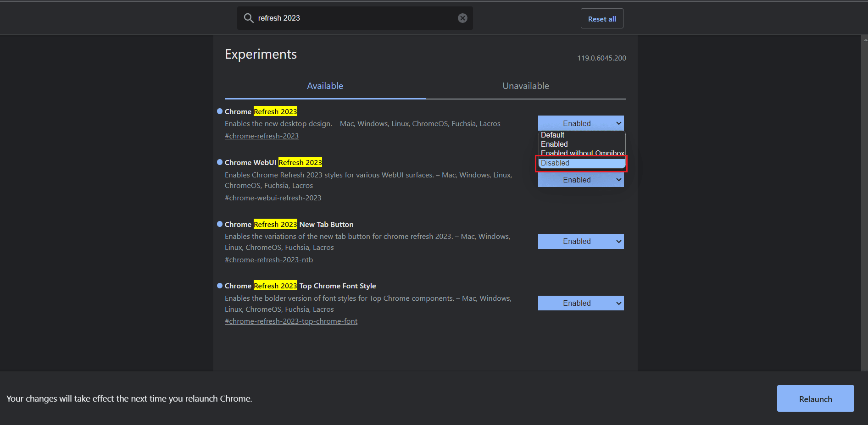Open the New Tab Button flag dropdown

tap(581, 242)
